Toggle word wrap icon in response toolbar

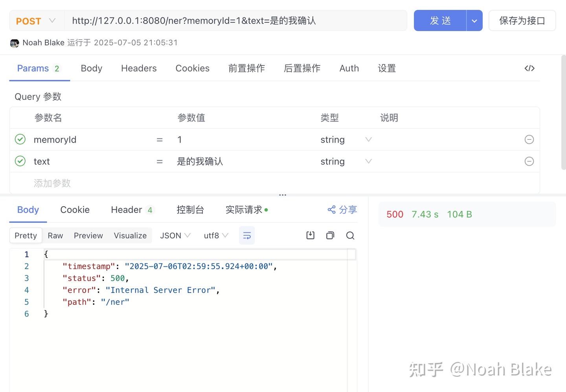click(247, 235)
